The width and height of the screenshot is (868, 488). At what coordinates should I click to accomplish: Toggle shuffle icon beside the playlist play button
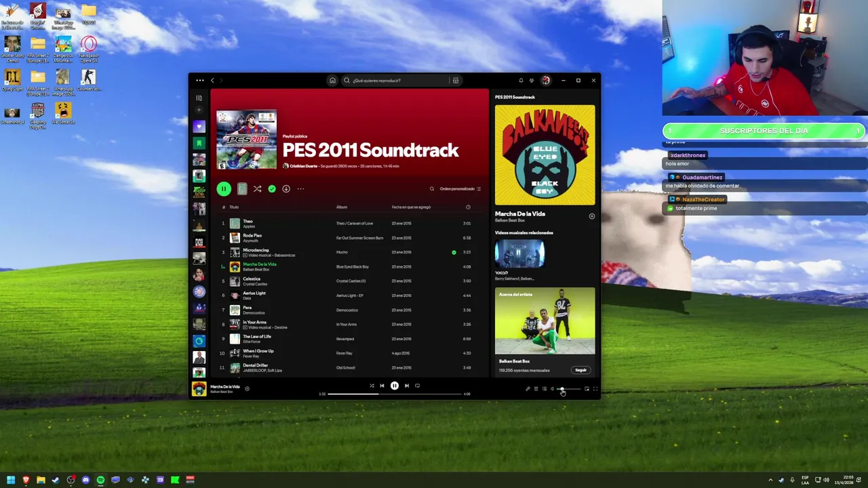pyautogui.click(x=257, y=189)
